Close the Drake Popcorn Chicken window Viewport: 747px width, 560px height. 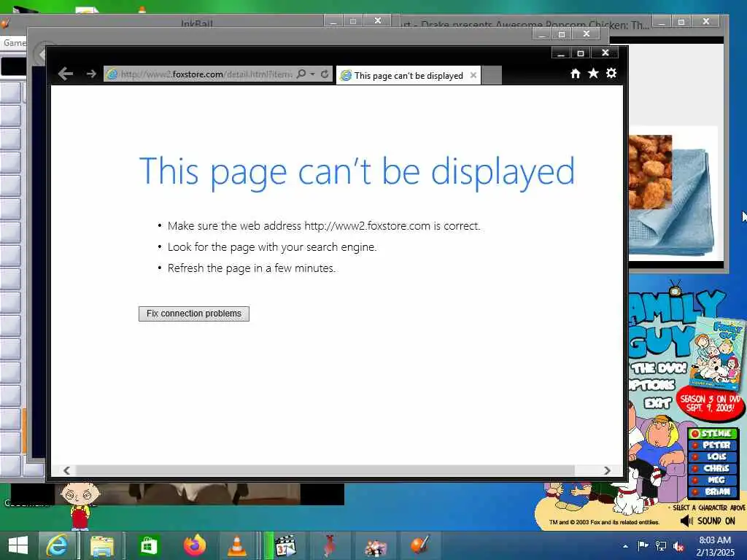pyautogui.click(x=706, y=21)
